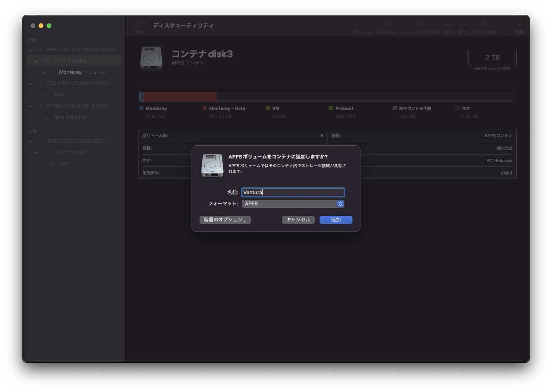Click the green Preboot legend swatch
This screenshot has height=392, width=552.
pyautogui.click(x=331, y=108)
